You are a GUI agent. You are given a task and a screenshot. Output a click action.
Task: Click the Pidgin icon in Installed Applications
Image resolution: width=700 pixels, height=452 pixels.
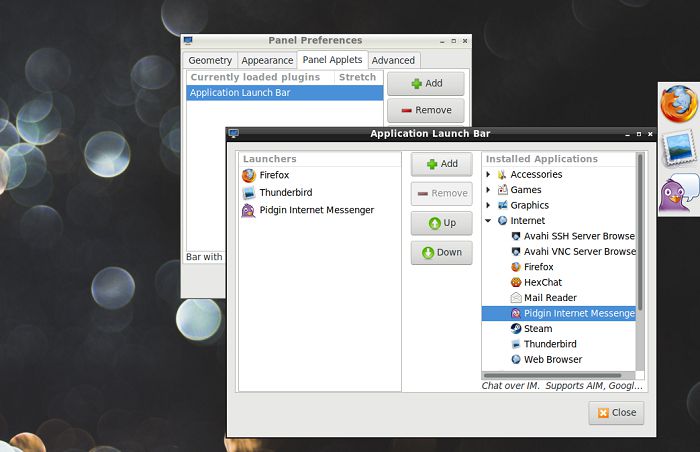click(x=516, y=314)
